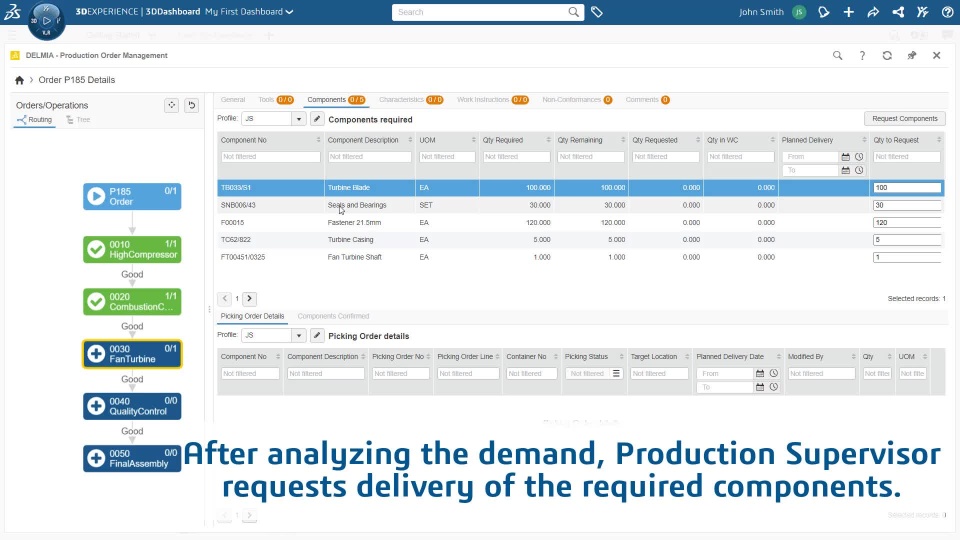This screenshot has height=540, width=960.
Task: Open clock for Planned Delivery Date To
Action: click(x=774, y=387)
